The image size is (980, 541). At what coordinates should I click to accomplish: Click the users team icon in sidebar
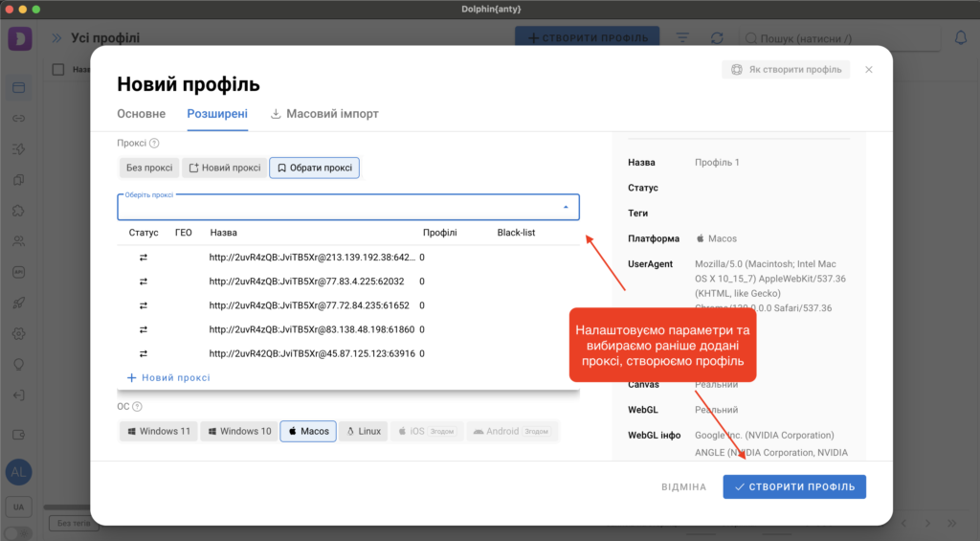click(18, 241)
